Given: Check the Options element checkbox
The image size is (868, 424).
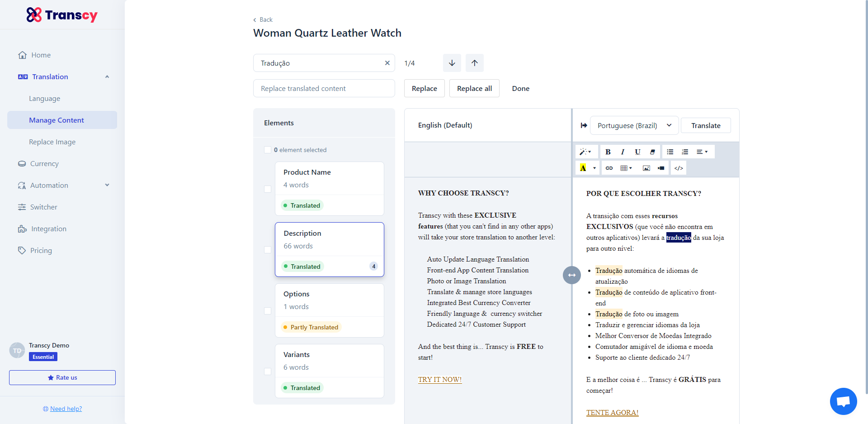Looking at the screenshot, I should tap(268, 311).
